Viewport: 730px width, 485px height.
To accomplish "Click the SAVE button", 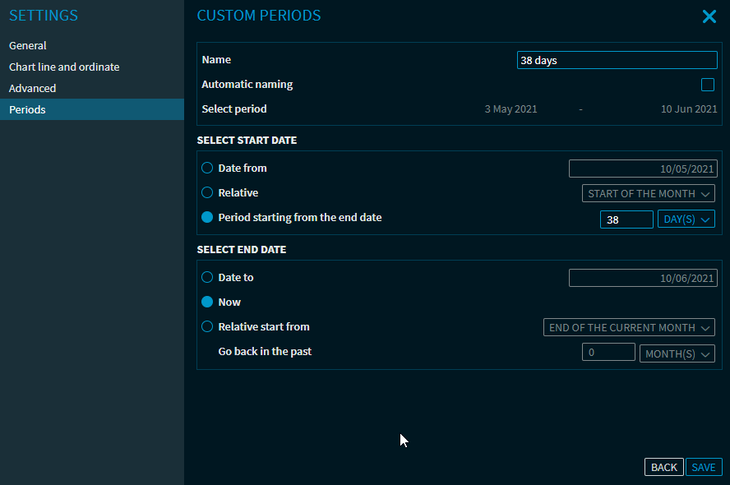I will (x=704, y=467).
